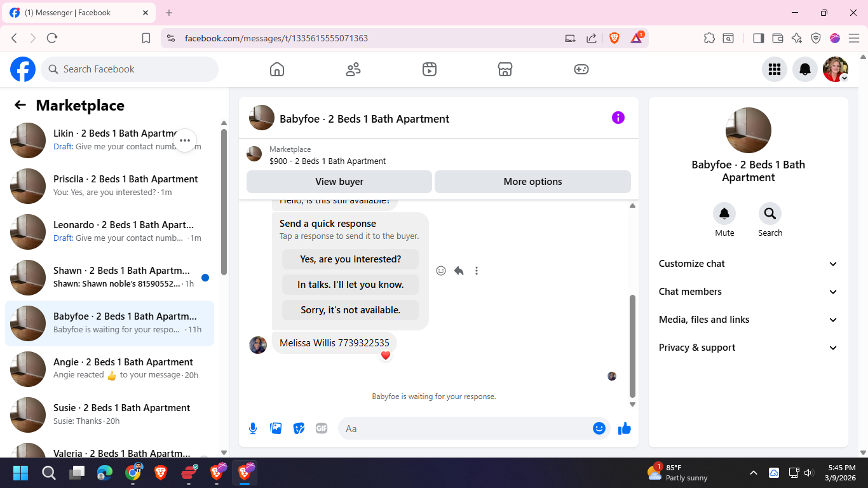Open the Facebook Home icon
The image size is (868, 488).
coord(277,69)
